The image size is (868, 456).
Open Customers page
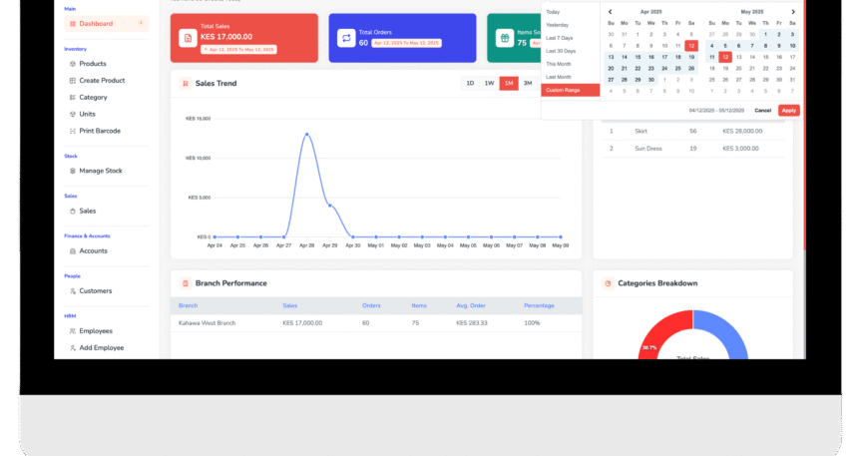coord(95,291)
